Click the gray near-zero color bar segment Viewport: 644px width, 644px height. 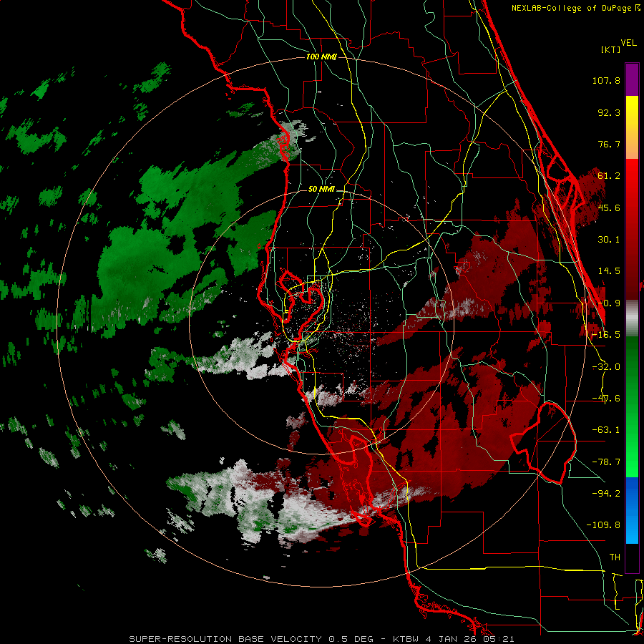[632, 318]
